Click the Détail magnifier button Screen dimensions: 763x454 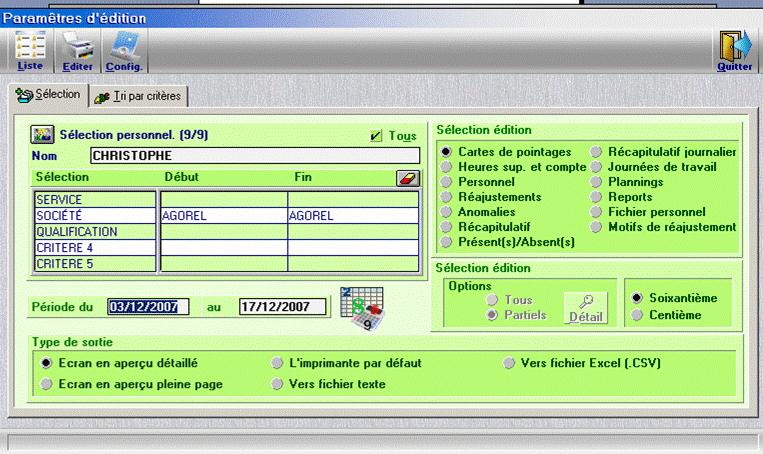pos(586,308)
